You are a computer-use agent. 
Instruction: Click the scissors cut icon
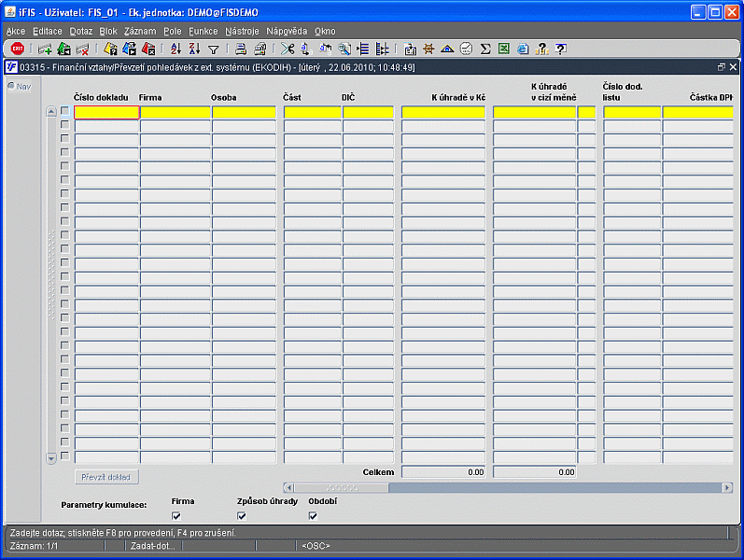[288, 49]
